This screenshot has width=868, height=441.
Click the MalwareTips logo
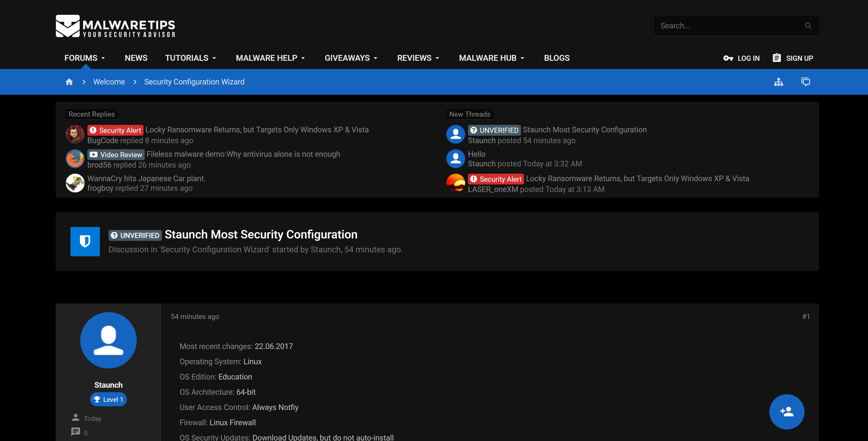(115, 26)
